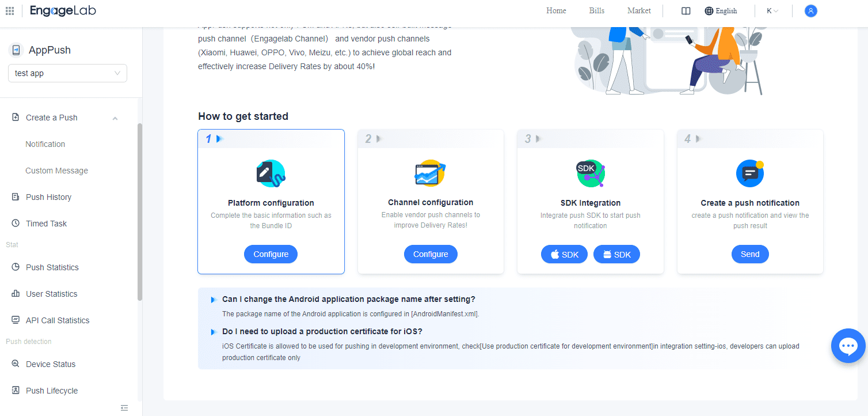This screenshot has width=868, height=416.
Task: Click the Timed Task clock icon
Action: click(16, 224)
